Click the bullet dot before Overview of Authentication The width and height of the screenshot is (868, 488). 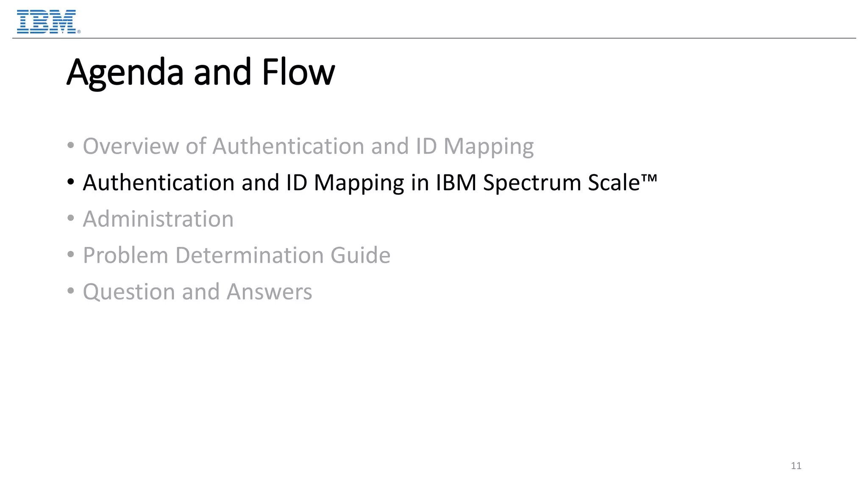(71, 146)
